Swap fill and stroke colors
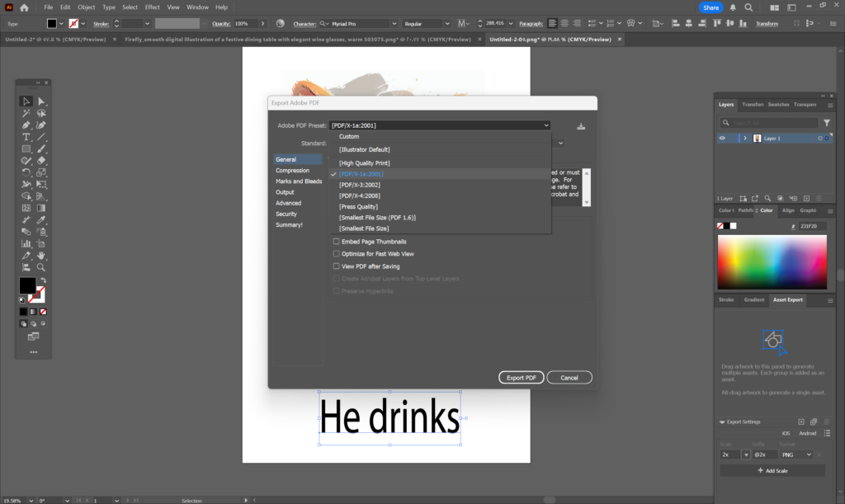Screen dimensions: 845x504 pyautogui.click(x=43, y=280)
